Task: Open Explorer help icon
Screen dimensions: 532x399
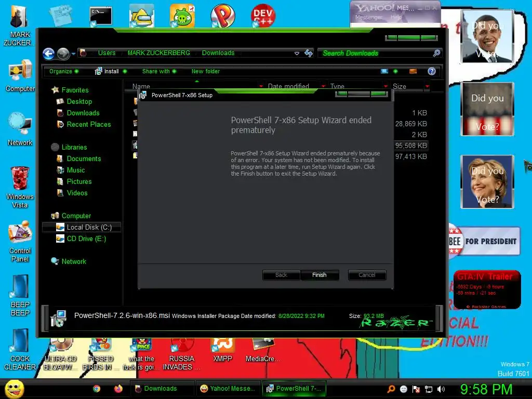Action: [432, 71]
